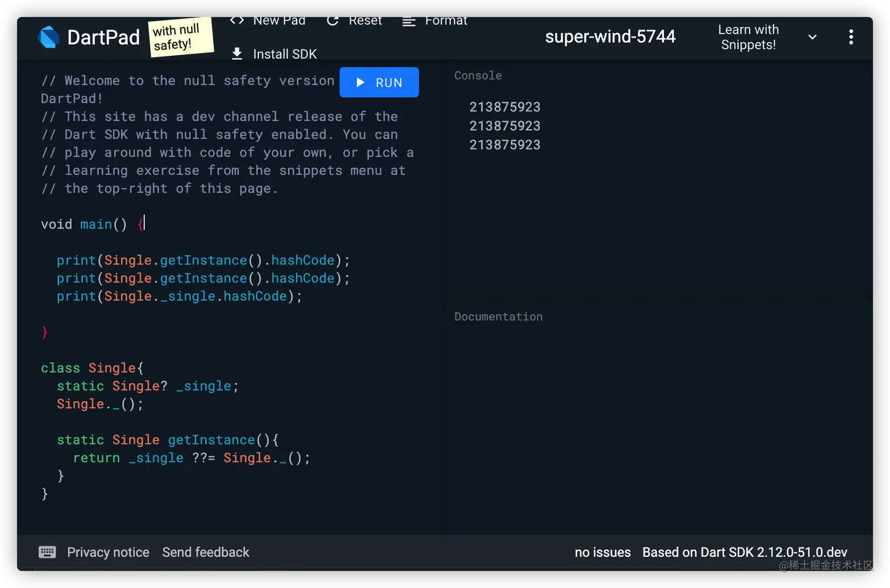Click the Console panel label

click(x=478, y=75)
